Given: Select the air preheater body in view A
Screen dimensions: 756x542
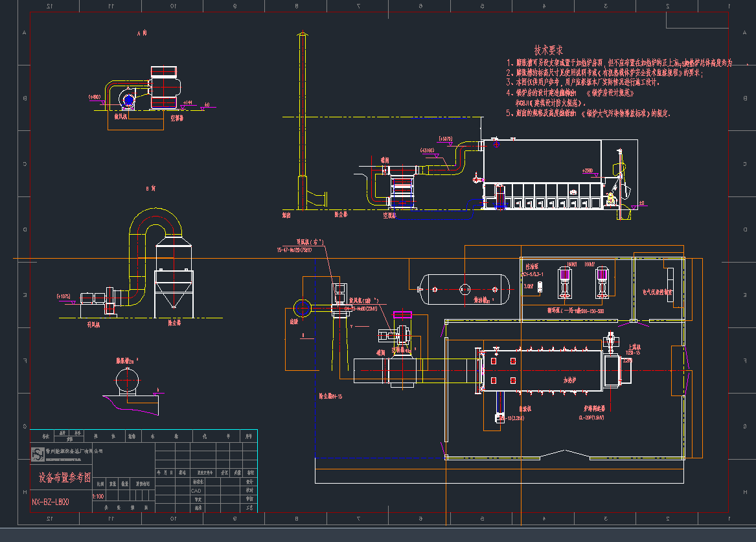Looking at the screenshot, I should [164, 87].
